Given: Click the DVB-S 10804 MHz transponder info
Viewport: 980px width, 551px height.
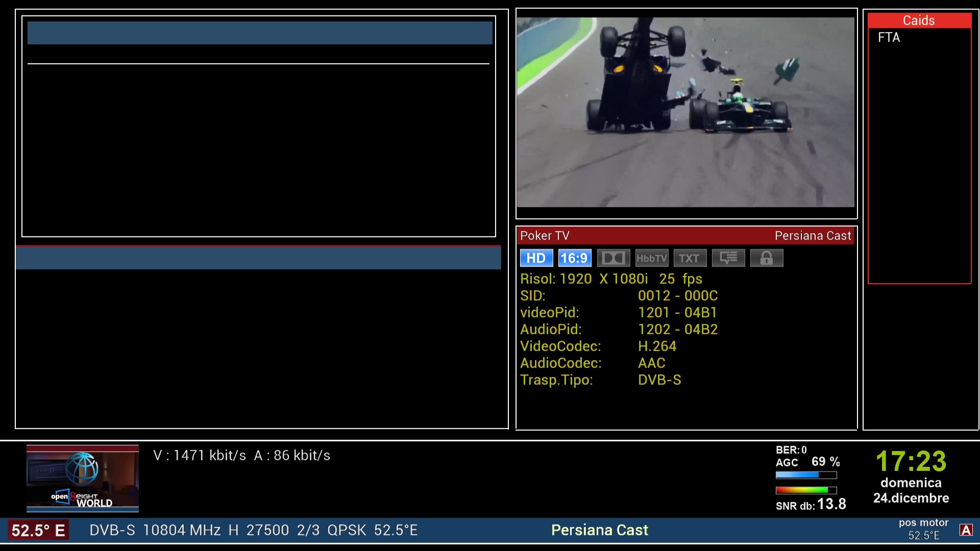Looking at the screenshot, I should pyautogui.click(x=254, y=531).
